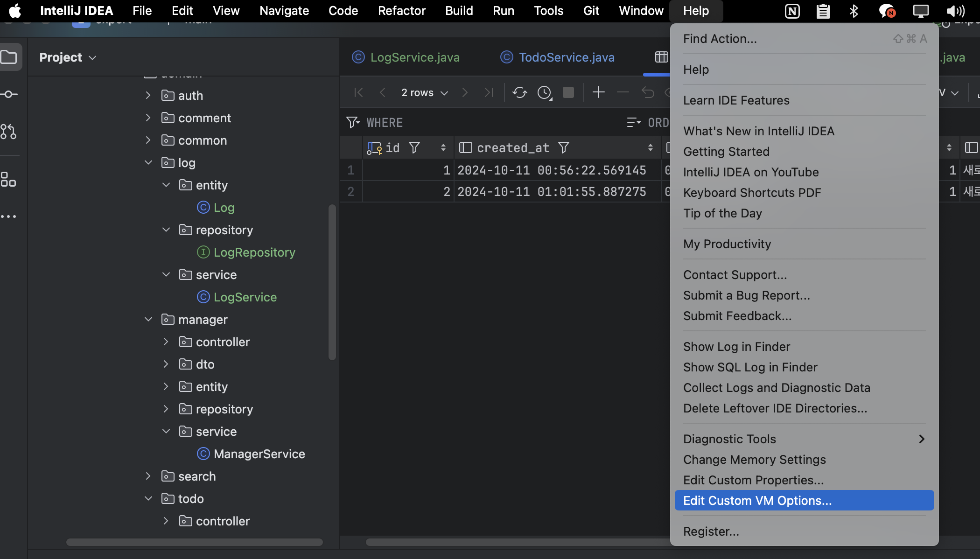Open the LogRepository interface in tree

click(254, 252)
